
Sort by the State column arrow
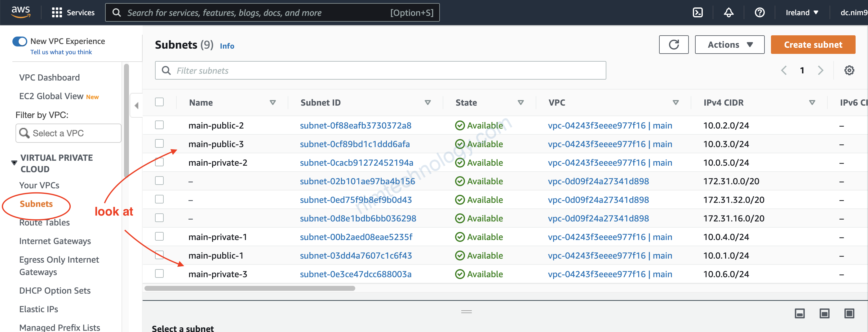[x=520, y=103]
